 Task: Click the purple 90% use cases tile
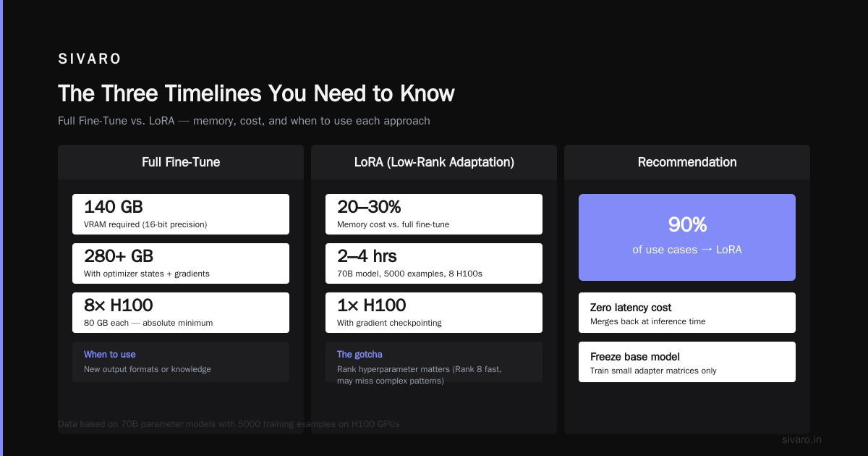[687, 237]
